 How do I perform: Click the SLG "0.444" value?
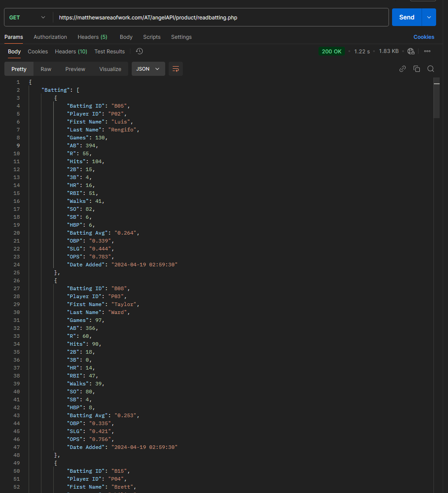coord(100,249)
